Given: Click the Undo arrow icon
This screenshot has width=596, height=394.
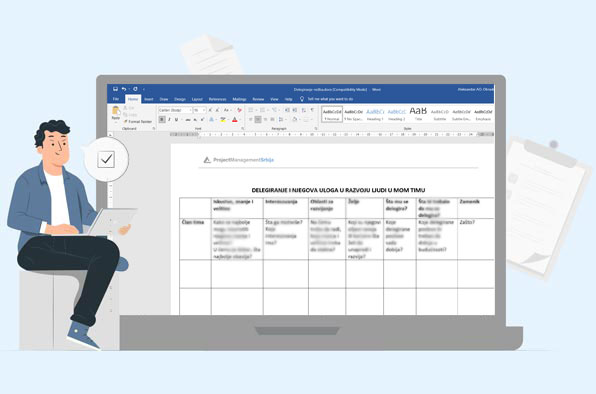Looking at the screenshot, I should coord(124,89).
